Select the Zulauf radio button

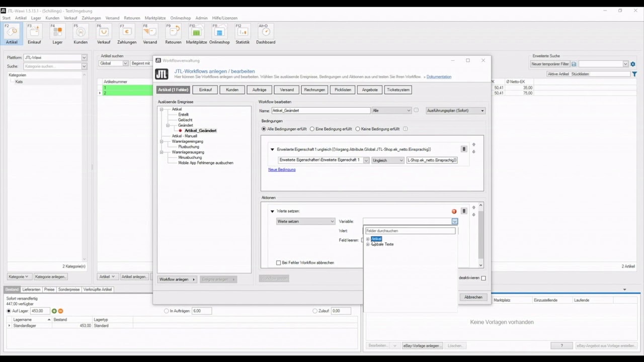(x=315, y=311)
